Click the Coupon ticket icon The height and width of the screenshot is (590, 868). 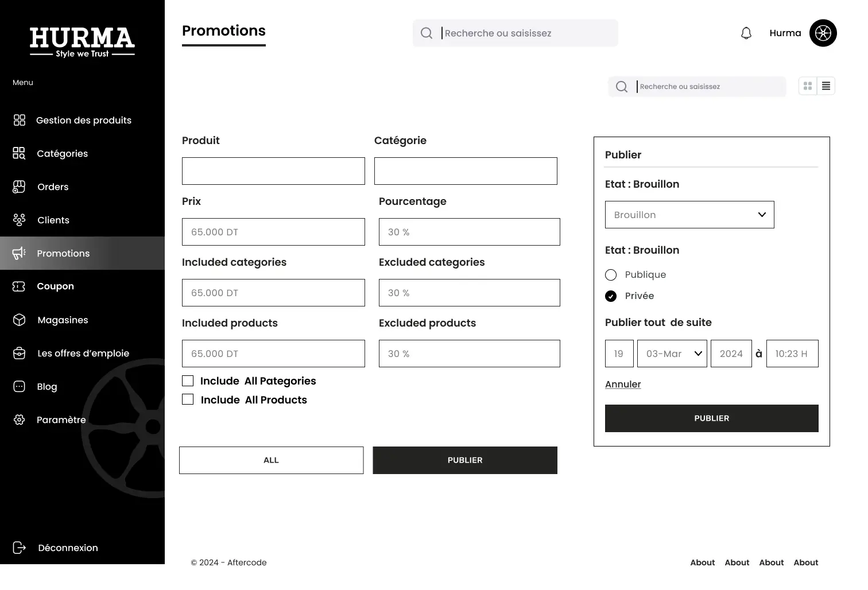tap(19, 286)
